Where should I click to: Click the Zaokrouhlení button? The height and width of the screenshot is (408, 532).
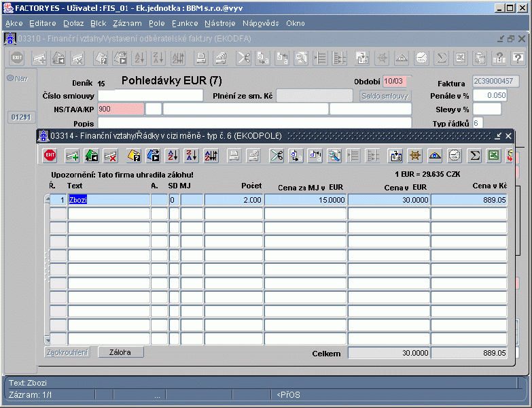click(x=67, y=352)
